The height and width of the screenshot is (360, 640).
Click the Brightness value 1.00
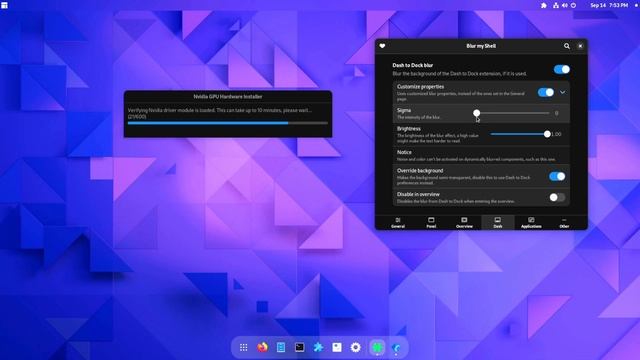point(557,134)
